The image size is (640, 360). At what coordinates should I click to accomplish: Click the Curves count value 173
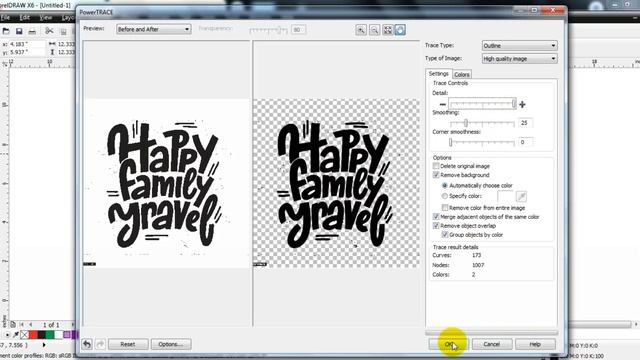[476, 255]
